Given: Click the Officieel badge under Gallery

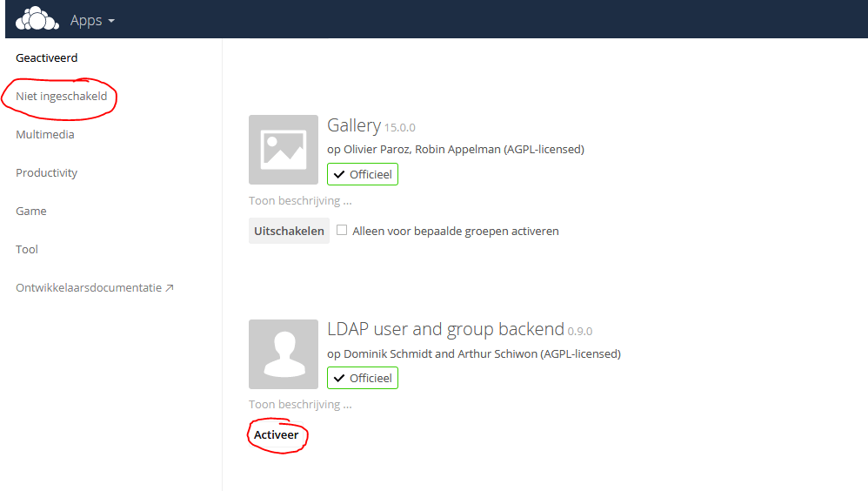Looking at the screenshot, I should (x=363, y=174).
